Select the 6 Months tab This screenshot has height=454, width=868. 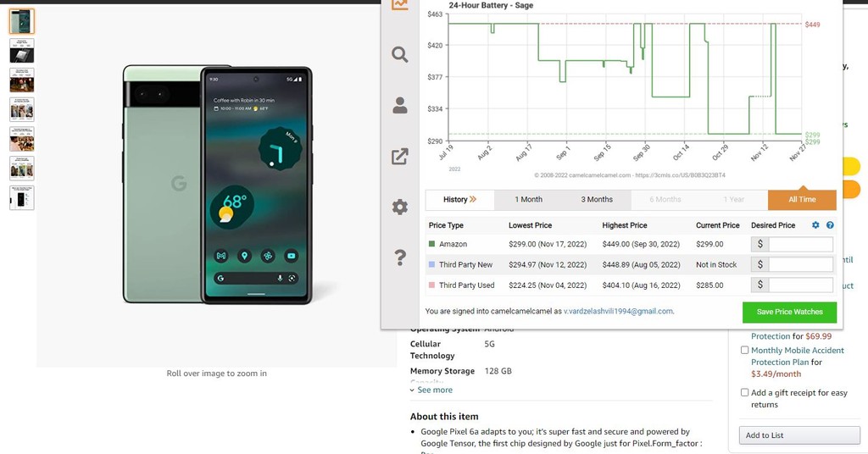pos(665,200)
